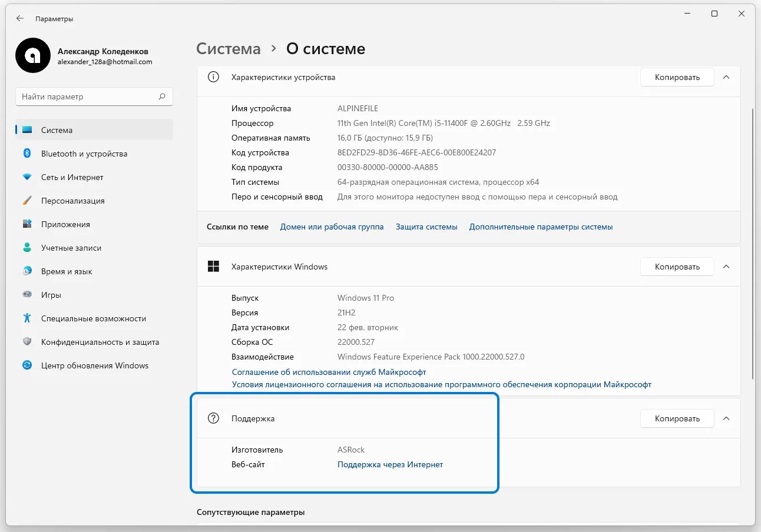Click the Центр обновления Windows icon

point(27,365)
